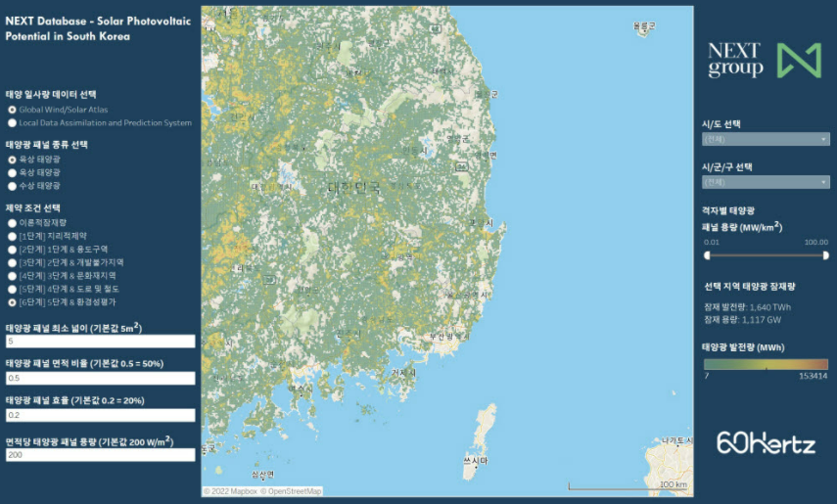Click the 면적당 태양광 패널 용량 input
Viewport: 837px width, 504px height.
pyautogui.click(x=101, y=455)
